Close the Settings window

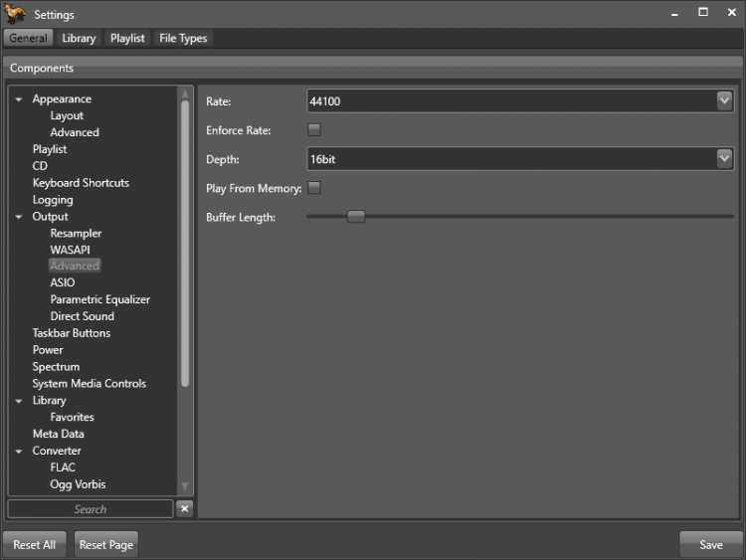tap(731, 12)
